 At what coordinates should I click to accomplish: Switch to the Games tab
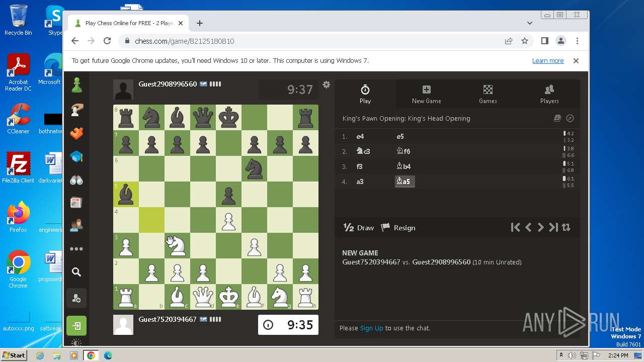[x=488, y=94]
